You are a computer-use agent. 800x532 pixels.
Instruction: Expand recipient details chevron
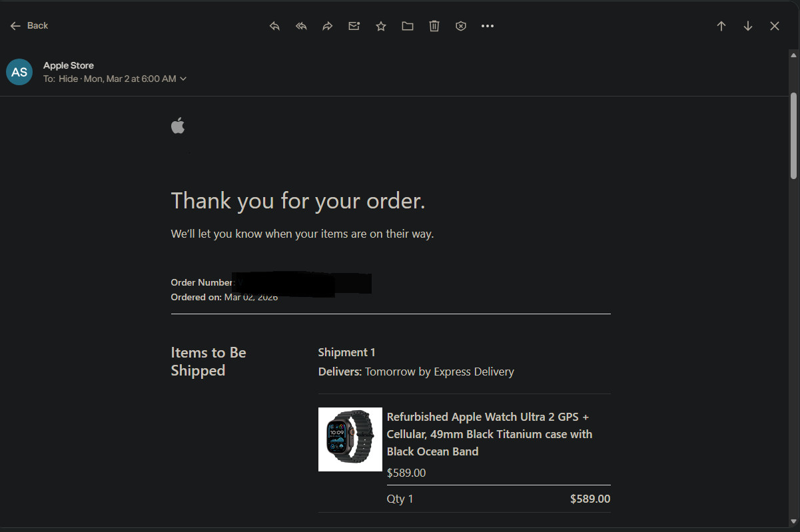(183, 79)
